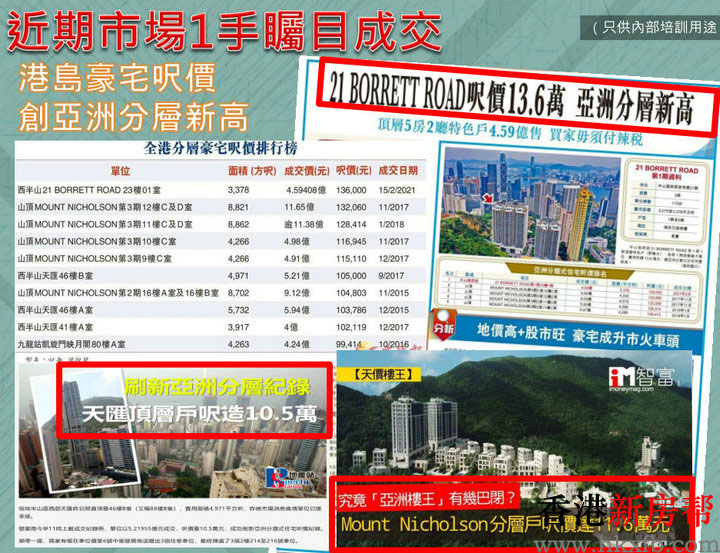Click the date cell 9/2017
The width and height of the screenshot is (720, 553).
pos(392,276)
